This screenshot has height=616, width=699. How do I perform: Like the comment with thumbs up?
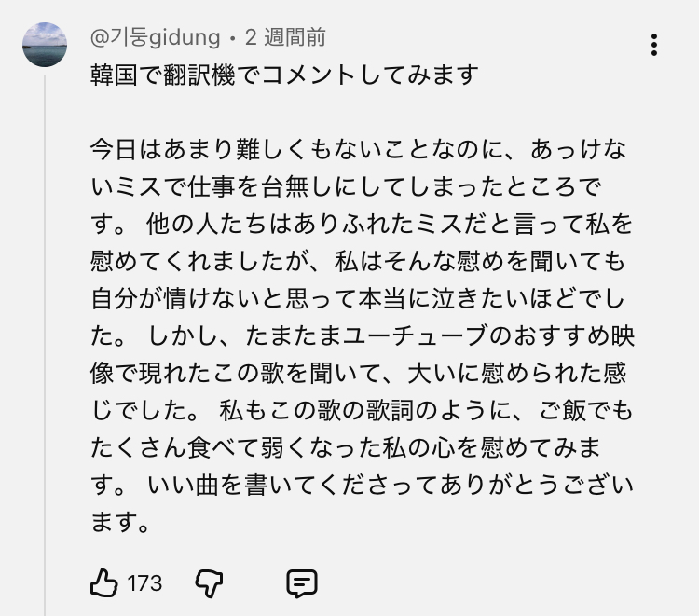tap(104, 583)
